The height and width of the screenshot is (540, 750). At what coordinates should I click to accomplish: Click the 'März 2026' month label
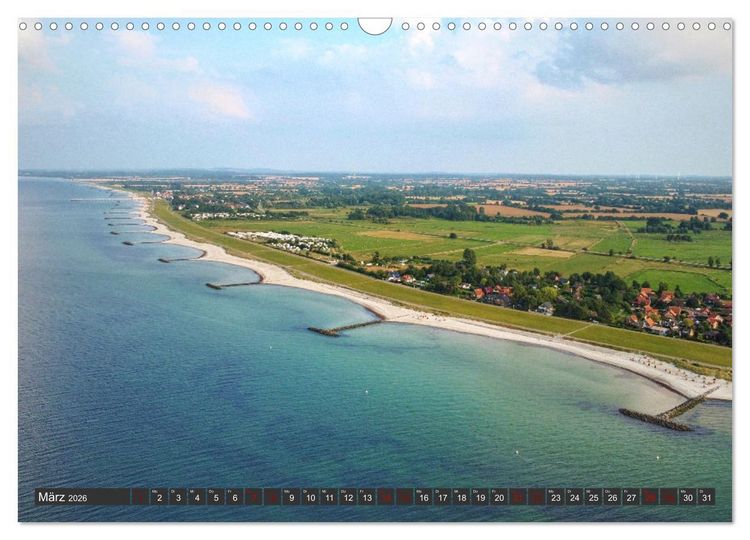coord(63,497)
